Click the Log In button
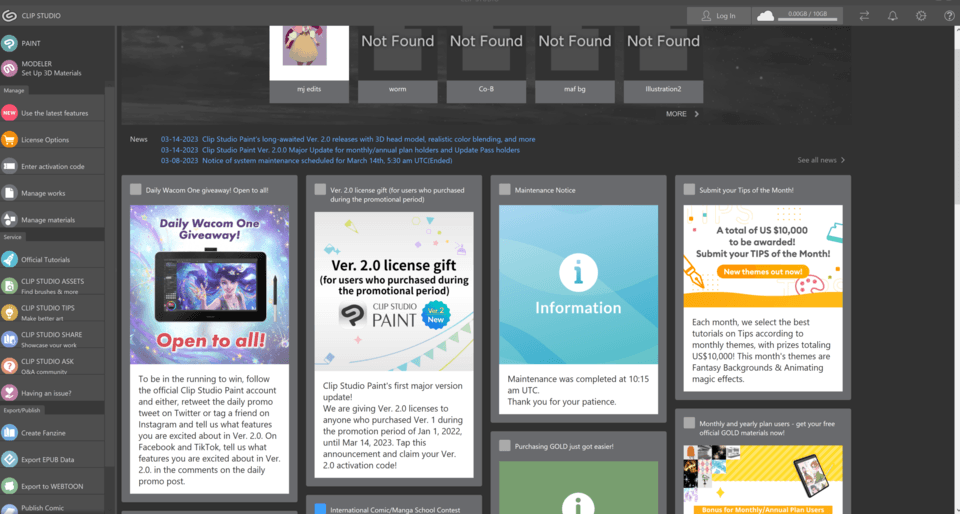960x514 pixels. (x=719, y=16)
